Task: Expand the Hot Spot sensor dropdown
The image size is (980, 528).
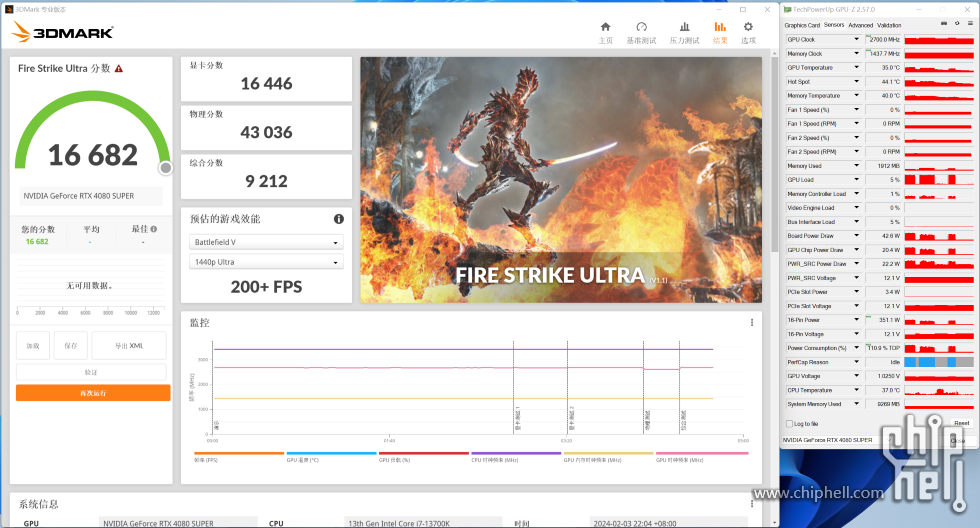Action: 856,81
